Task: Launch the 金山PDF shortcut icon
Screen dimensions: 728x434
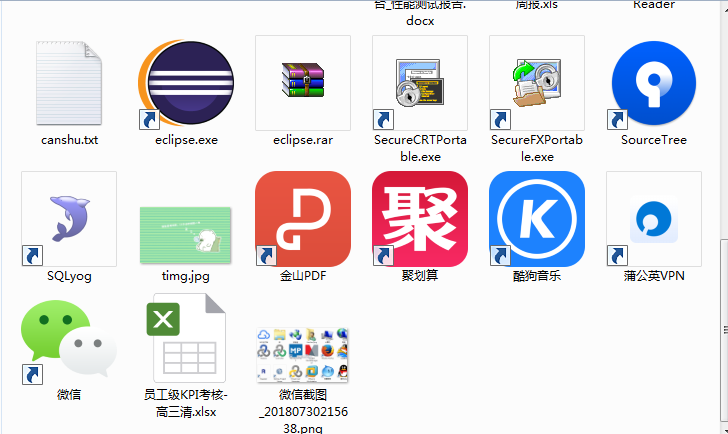Action: [303, 219]
